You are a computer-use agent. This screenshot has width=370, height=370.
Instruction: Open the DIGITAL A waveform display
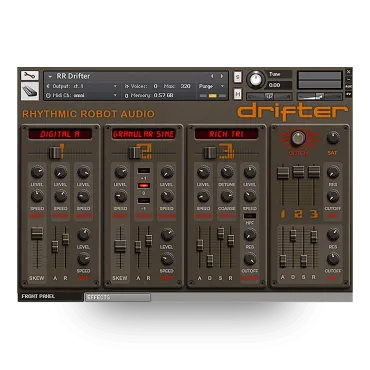(x=60, y=134)
